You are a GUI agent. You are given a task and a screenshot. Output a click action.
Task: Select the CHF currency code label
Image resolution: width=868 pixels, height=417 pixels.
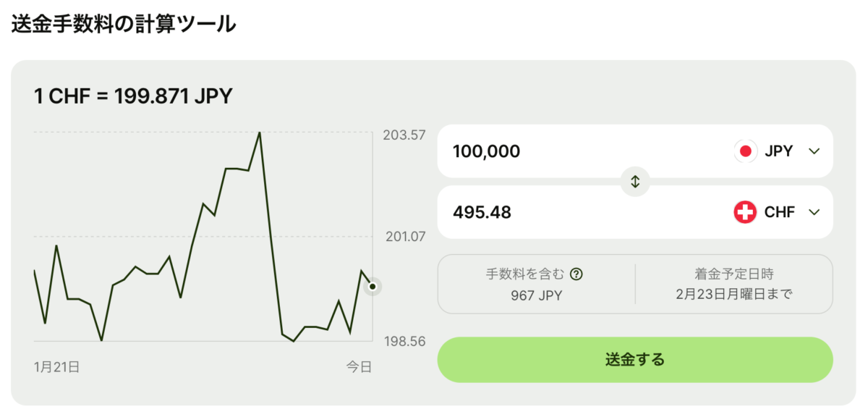[779, 212]
